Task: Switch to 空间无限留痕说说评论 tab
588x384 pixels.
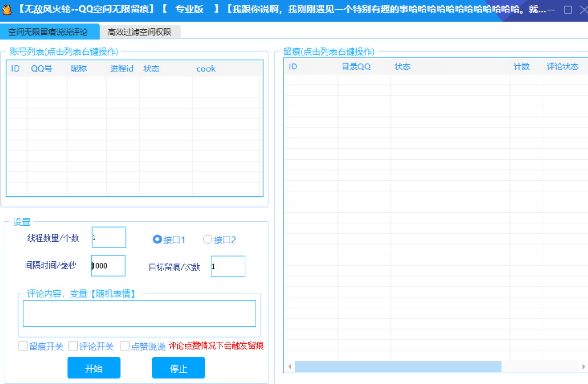Action: pos(48,32)
